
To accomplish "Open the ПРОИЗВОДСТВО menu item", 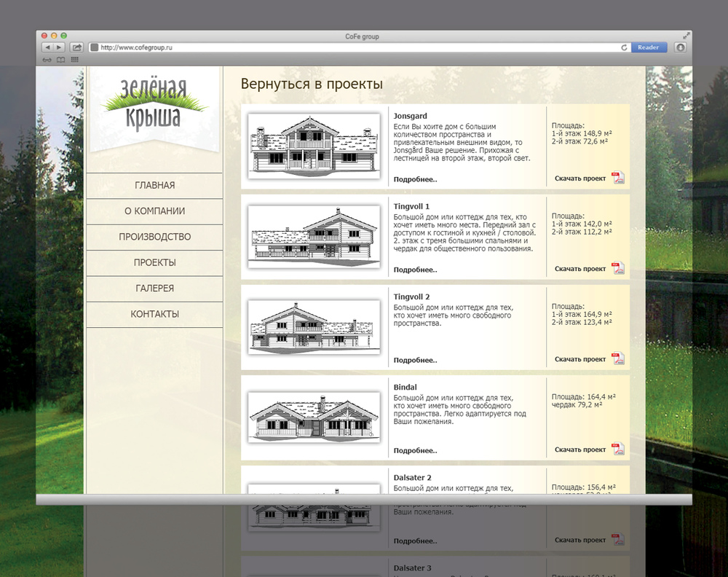I will [x=154, y=237].
